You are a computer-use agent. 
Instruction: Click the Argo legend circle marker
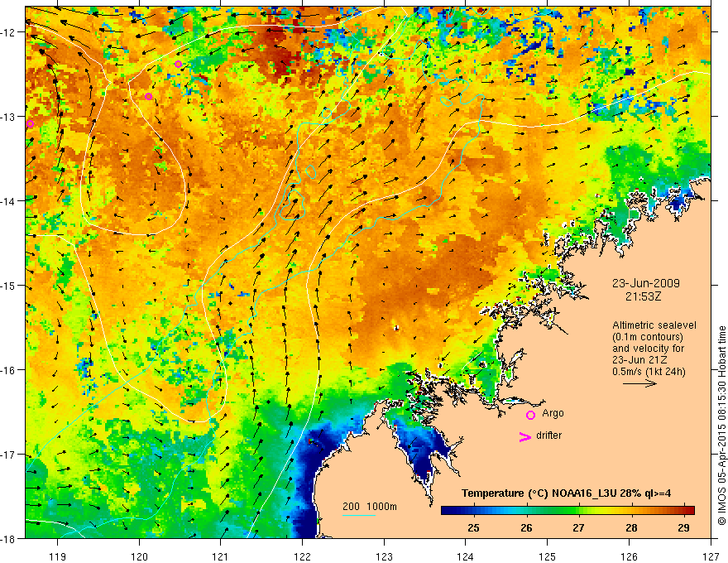pyautogui.click(x=530, y=416)
